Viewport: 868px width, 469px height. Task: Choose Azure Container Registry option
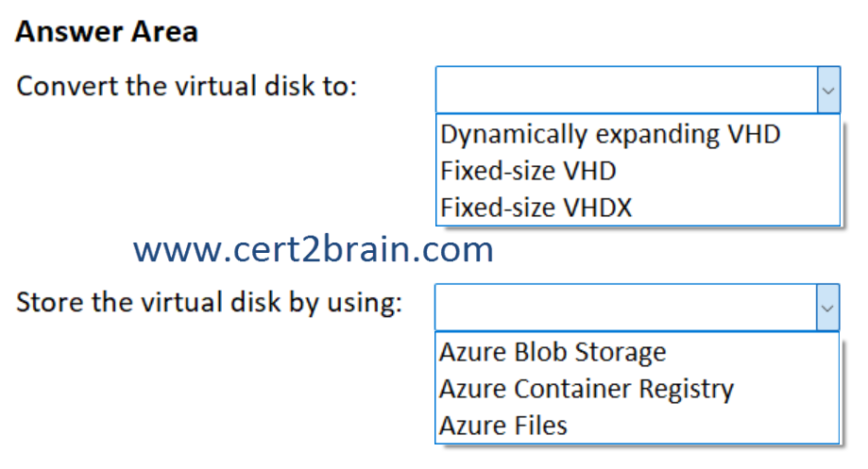click(586, 388)
